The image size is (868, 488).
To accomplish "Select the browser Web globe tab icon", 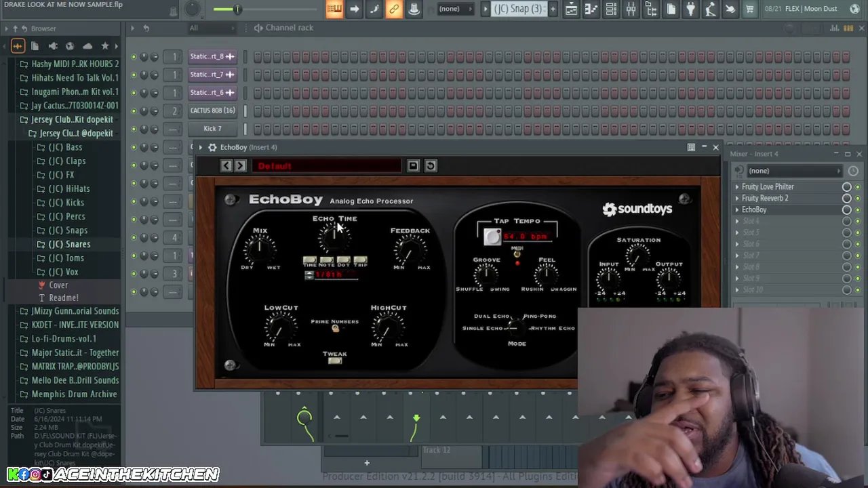I will [x=70, y=46].
